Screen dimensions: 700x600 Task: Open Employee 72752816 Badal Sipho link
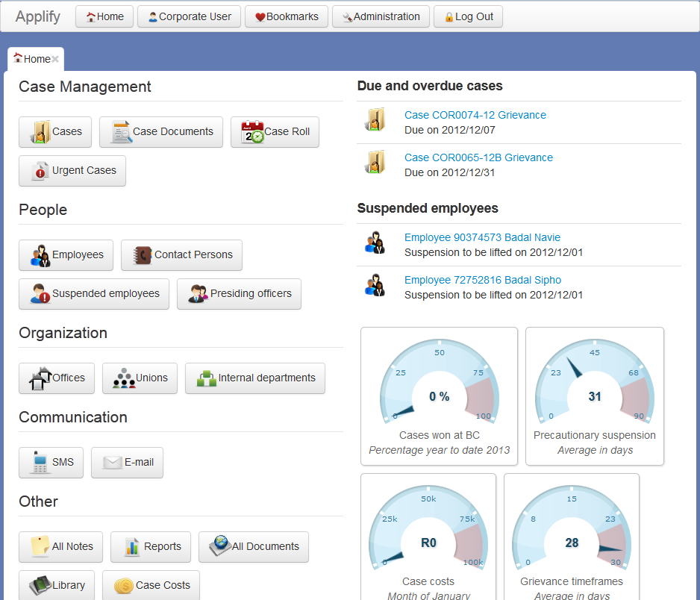click(483, 280)
